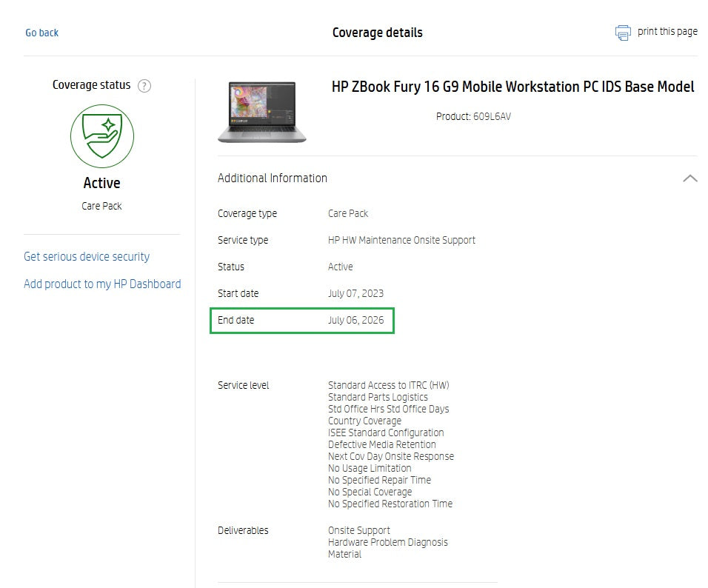Click Add product to my HP Dashboard
Image resolution: width=708 pixels, height=588 pixels.
tap(102, 284)
